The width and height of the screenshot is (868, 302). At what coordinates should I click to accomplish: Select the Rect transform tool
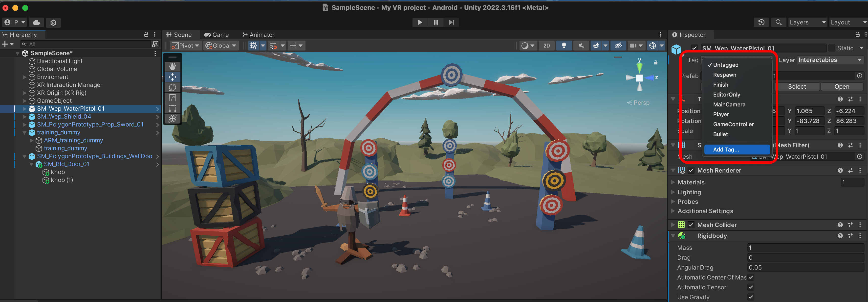coord(173,108)
